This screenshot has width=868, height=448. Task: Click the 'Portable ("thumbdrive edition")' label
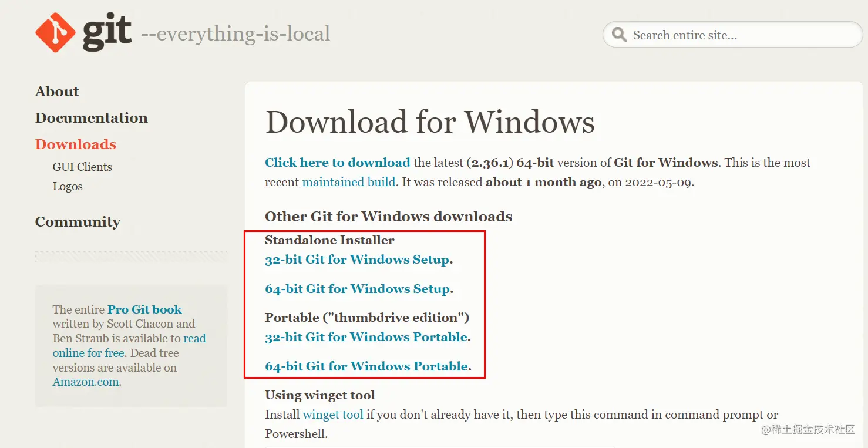pos(367,318)
